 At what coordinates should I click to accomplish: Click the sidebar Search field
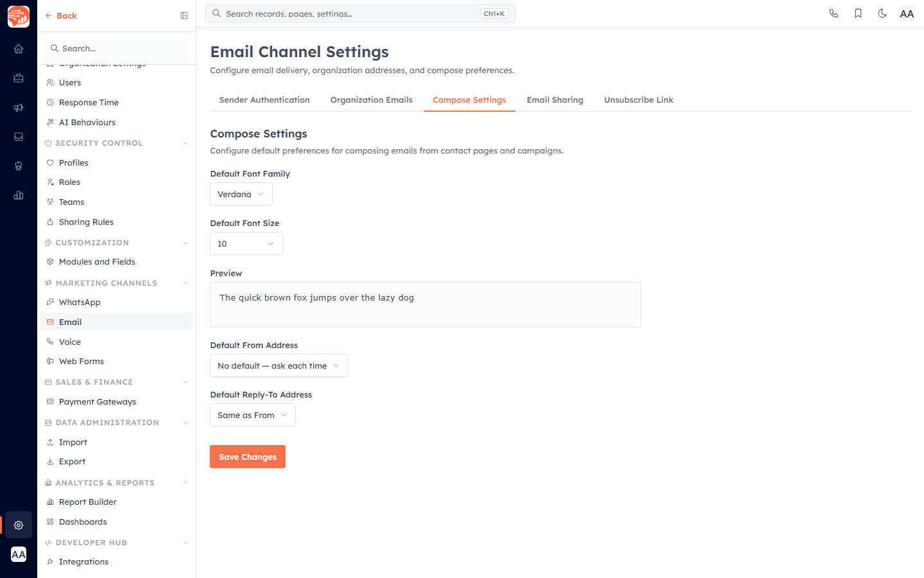[116, 48]
